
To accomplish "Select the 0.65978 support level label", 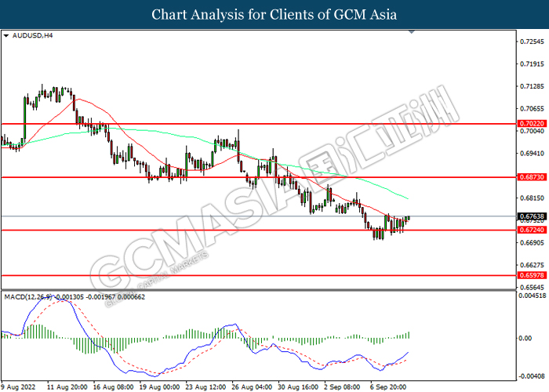I will pyautogui.click(x=532, y=275).
